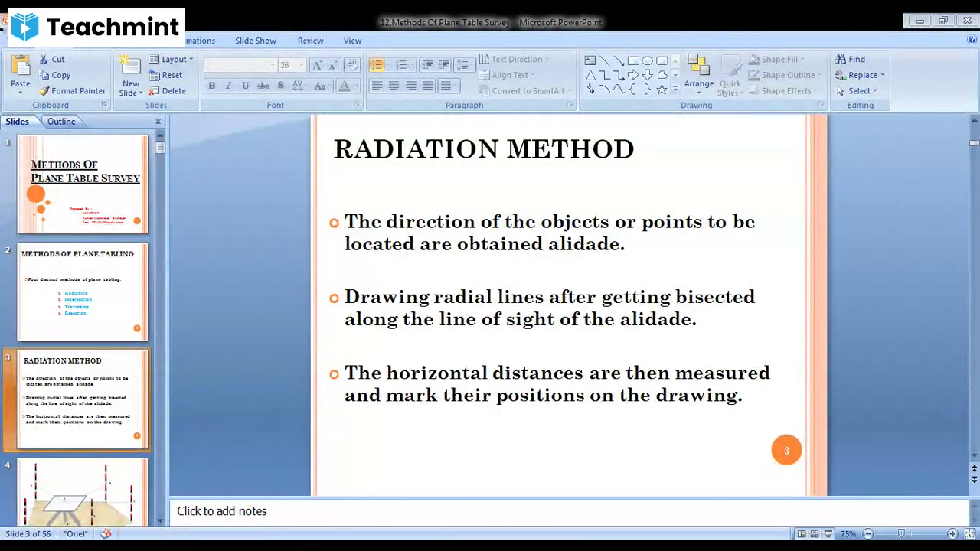980x551 pixels.
Task: Choose the five-point star shape
Action: tap(662, 90)
